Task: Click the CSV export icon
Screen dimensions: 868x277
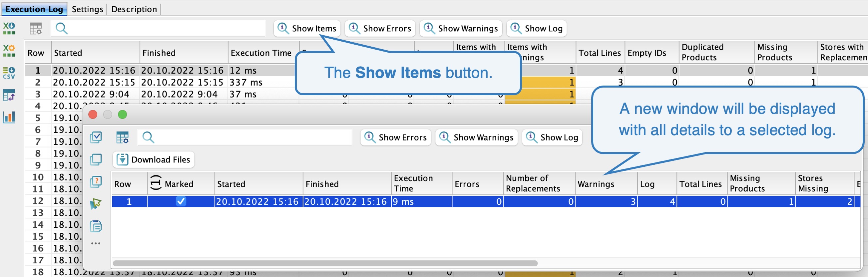Action: (9, 73)
